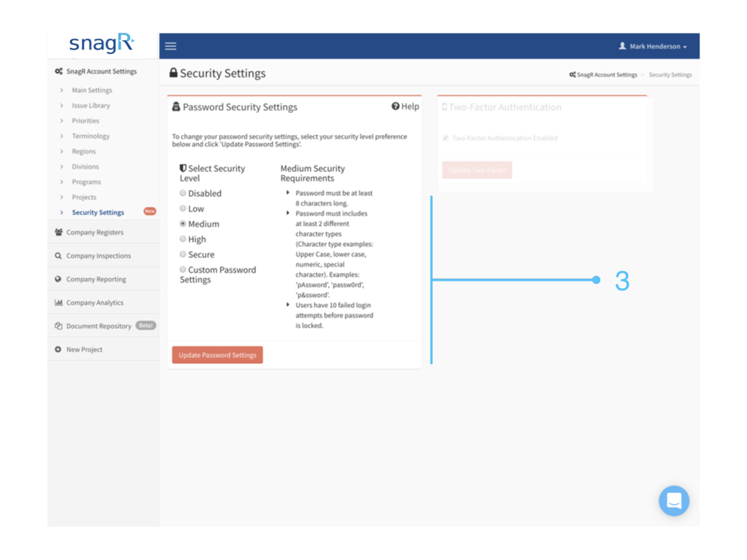Expand the Terminology chevron
Viewport: 747px width, 560px height.
tap(61, 136)
